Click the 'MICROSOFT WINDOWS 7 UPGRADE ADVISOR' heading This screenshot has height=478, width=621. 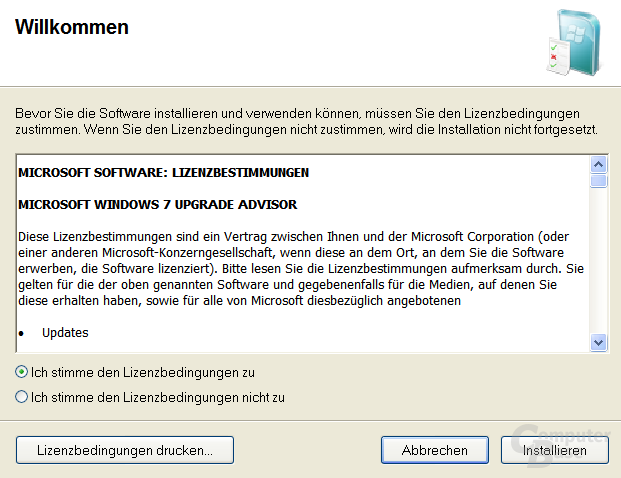157,204
